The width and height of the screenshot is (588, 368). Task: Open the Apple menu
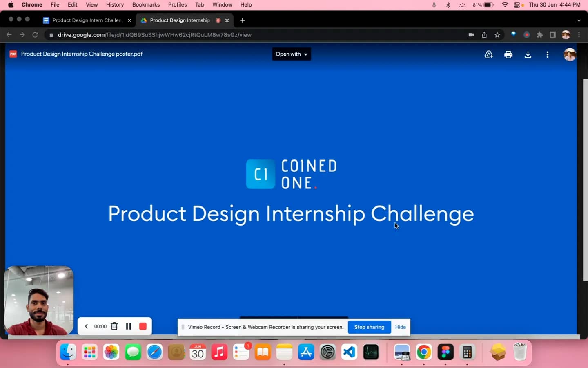pos(11,4)
